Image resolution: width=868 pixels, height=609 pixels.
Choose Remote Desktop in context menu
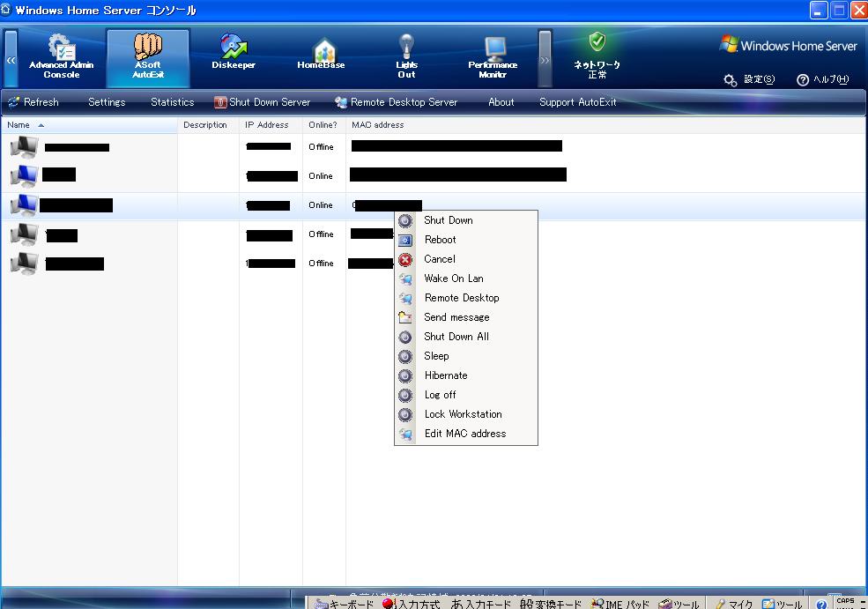click(465, 298)
